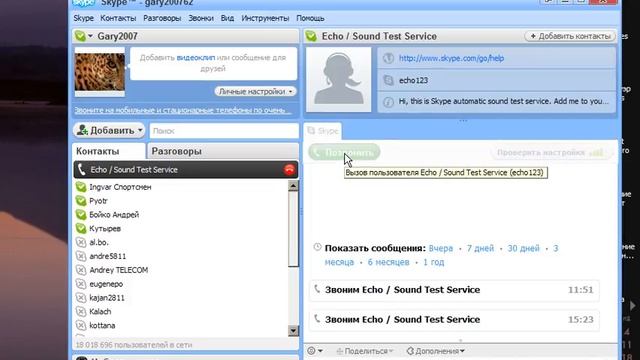The image size is (640, 360).
Task: Click Проверить настройки button
Action: (x=552, y=153)
